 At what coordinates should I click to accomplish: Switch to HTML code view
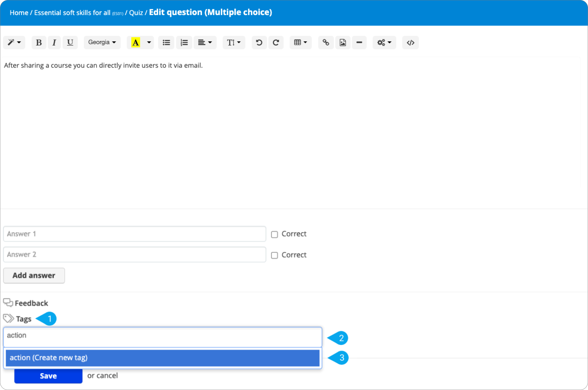pos(410,42)
